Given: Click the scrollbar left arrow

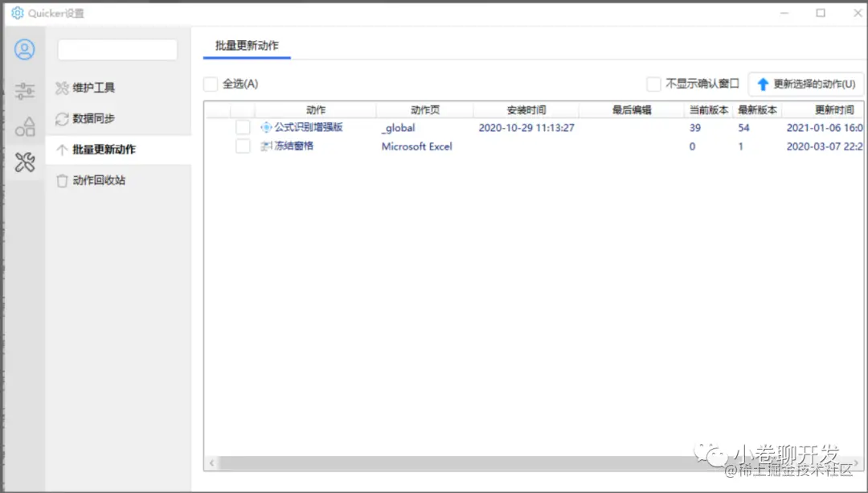Looking at the screenshot, I should coord(211,462).
